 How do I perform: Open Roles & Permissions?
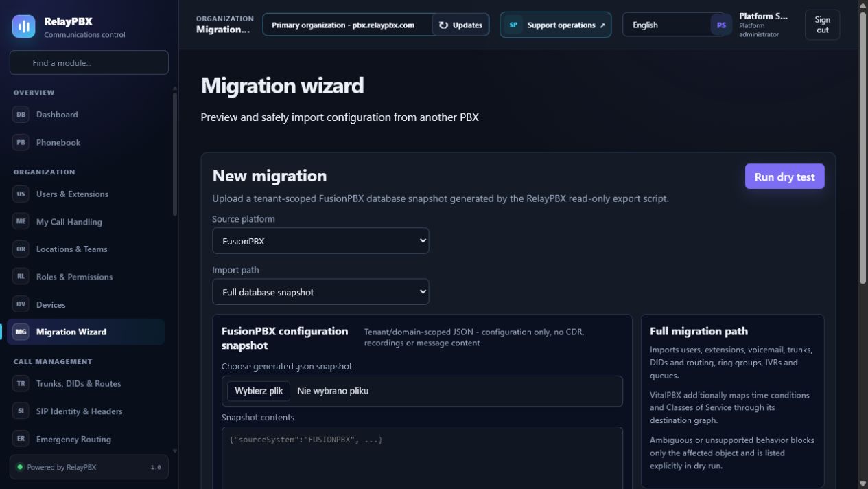coord(87,277)
